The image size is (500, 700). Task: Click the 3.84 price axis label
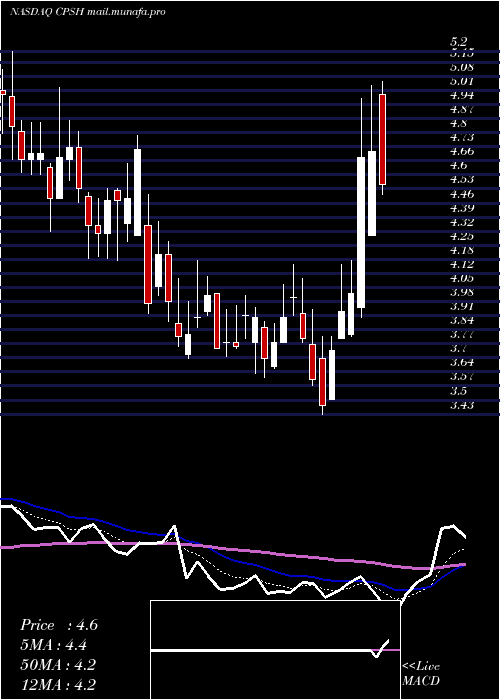click(462, 320)
